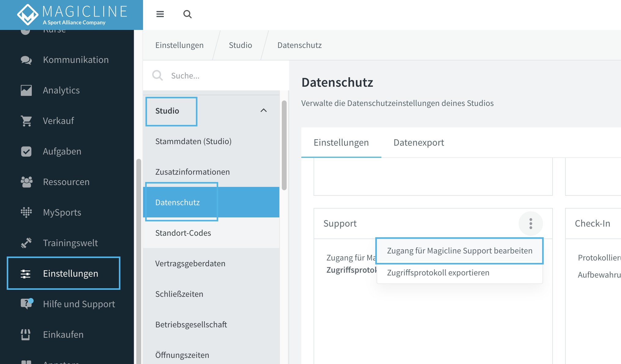Click the Verkauf shopping cart icon

point(26,121)
